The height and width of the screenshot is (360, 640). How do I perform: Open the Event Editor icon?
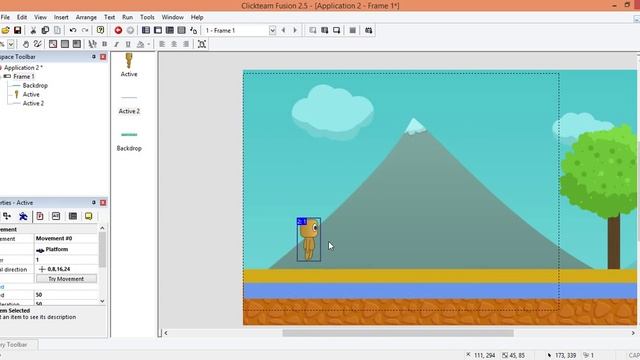[x=169, y=30]
